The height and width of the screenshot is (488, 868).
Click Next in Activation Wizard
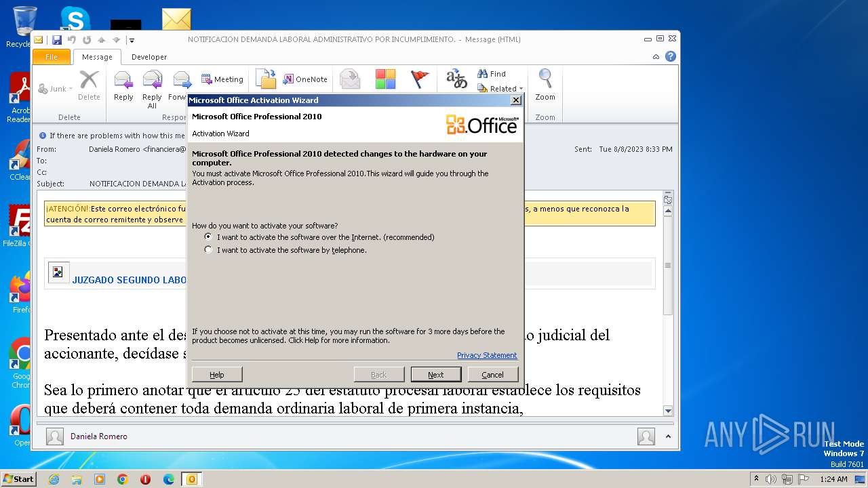click(x=436, y=375)
